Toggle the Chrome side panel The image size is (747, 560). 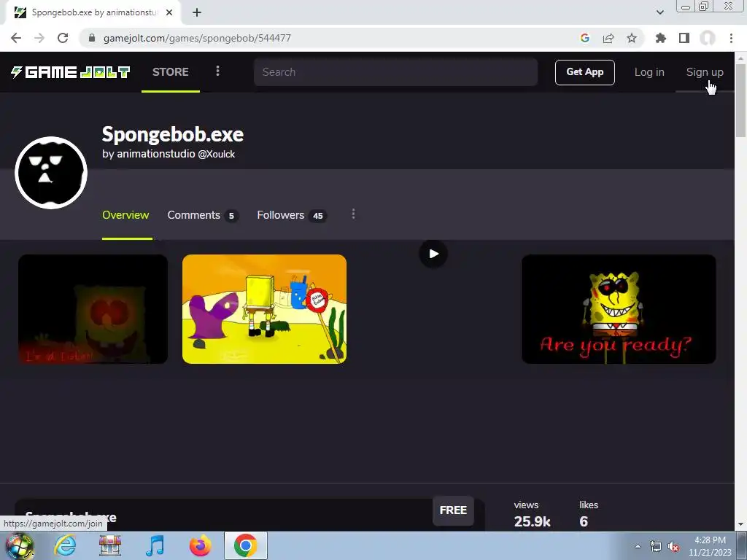pos(684,38)
